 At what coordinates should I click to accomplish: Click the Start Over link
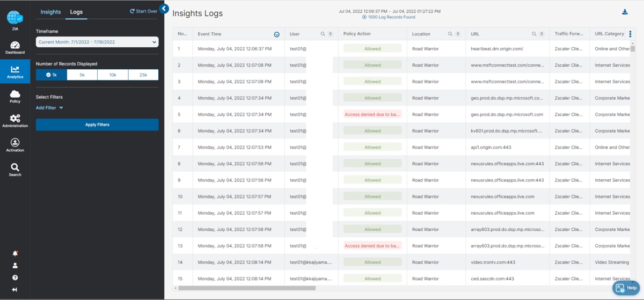click(x=143, y=11)
